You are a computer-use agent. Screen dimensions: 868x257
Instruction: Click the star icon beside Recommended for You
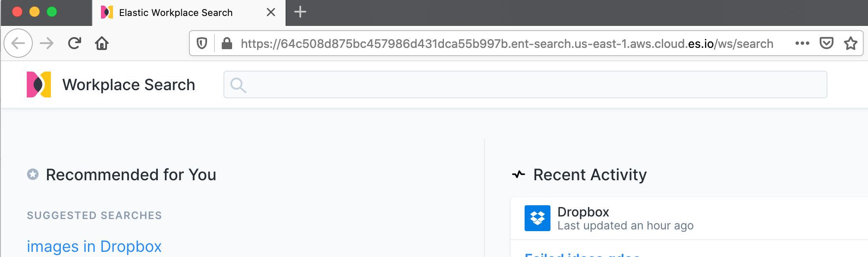[x=32, y=174]
